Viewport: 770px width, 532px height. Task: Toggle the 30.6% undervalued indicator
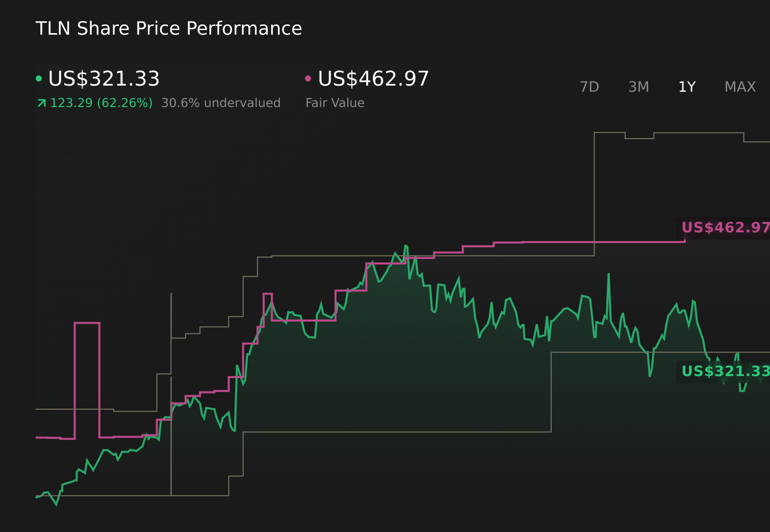(221, 102)
